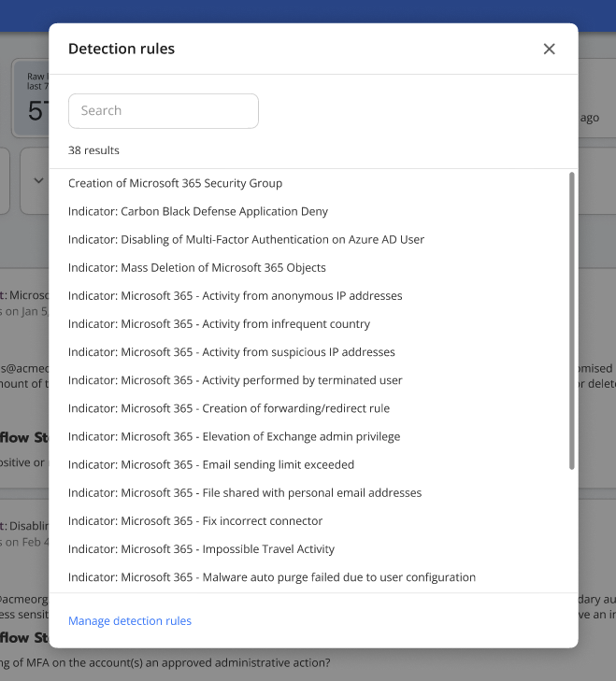Select Activity from anonymous IP addresses rule
This screenshot has width=616, height=681.
point(236,296)
